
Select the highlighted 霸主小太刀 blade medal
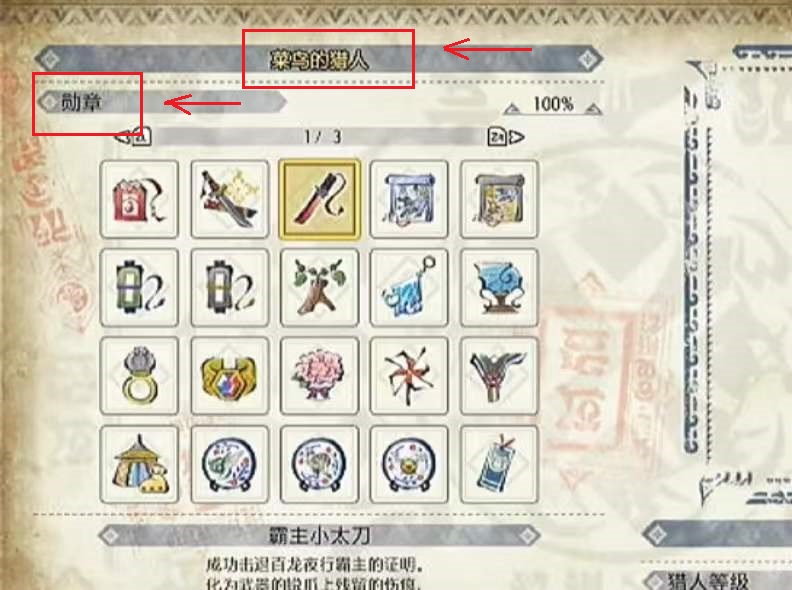pyautogui.click(x=319, y=200)
